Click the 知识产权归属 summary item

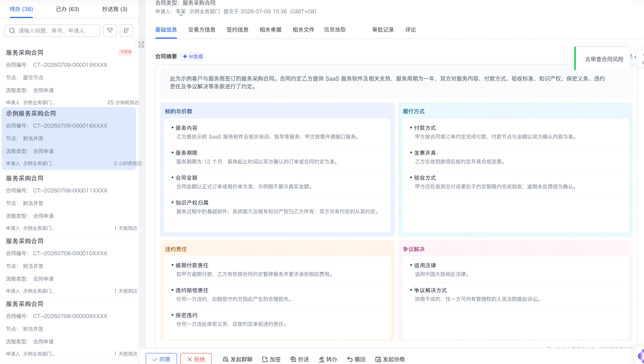coord(277,208)
